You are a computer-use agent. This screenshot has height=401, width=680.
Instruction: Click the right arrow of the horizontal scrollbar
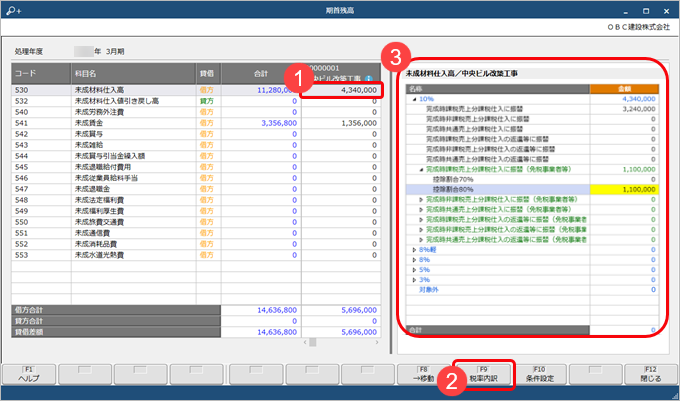click(376, 342)
